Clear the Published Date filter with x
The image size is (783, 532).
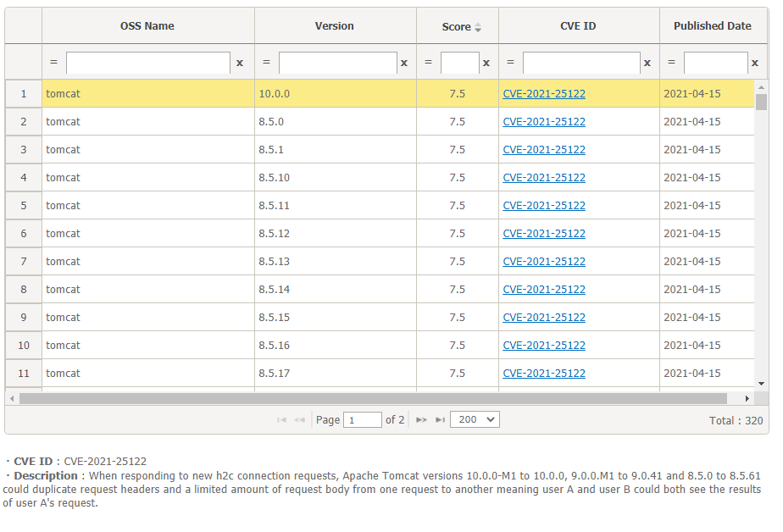[x=755, y=63]
